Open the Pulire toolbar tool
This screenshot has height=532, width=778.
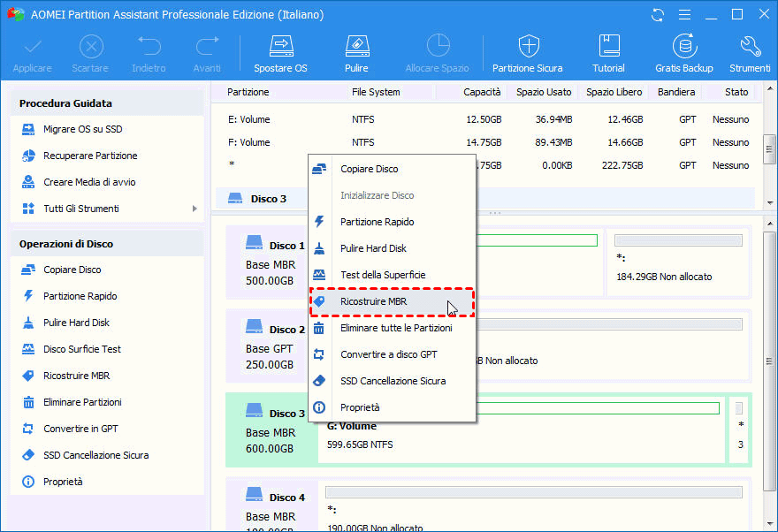[357, 54]
